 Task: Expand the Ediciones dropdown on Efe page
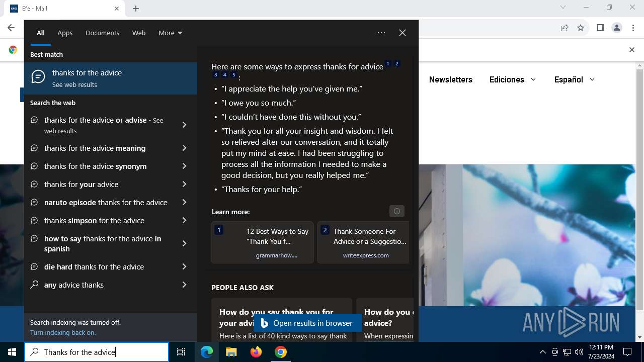coord(513,79)
